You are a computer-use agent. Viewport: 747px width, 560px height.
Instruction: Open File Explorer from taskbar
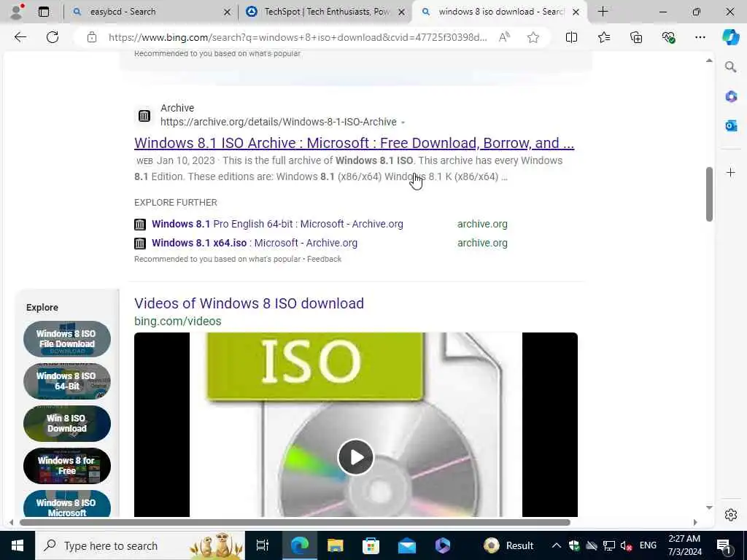[x=336, y=545]
